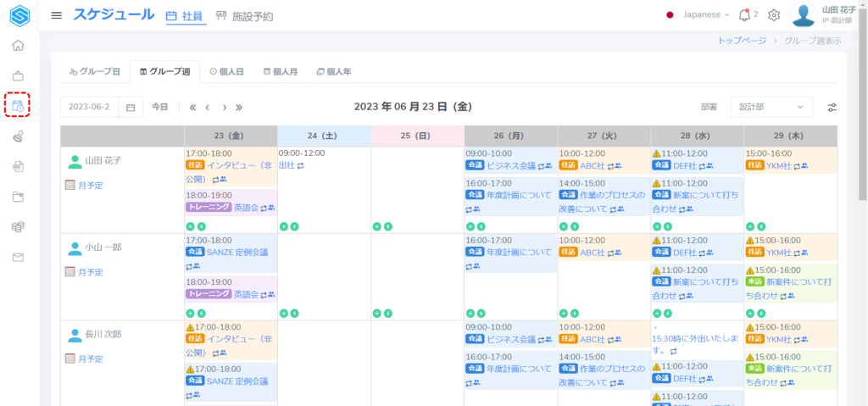Open the filter settings icon beside 設計部
This screenshot has width=868, height=406.
click(x=832, y=108)
